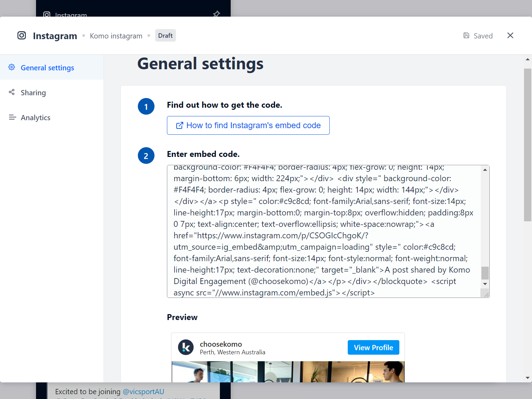Click the Saved disk icon

tap(466, 35)
